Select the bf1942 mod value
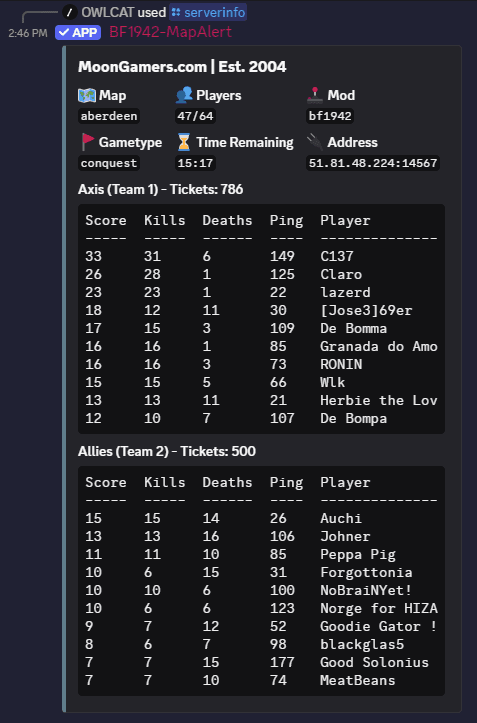This screenshot has height=723, width=477. 330,116
